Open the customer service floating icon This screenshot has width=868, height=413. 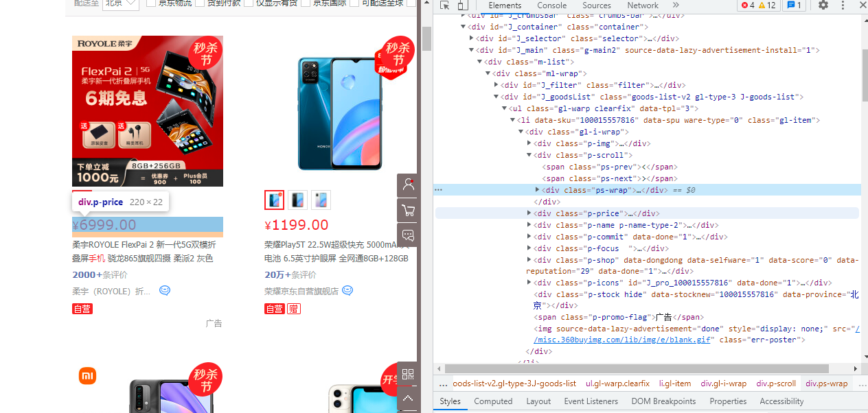pos(409,185)
